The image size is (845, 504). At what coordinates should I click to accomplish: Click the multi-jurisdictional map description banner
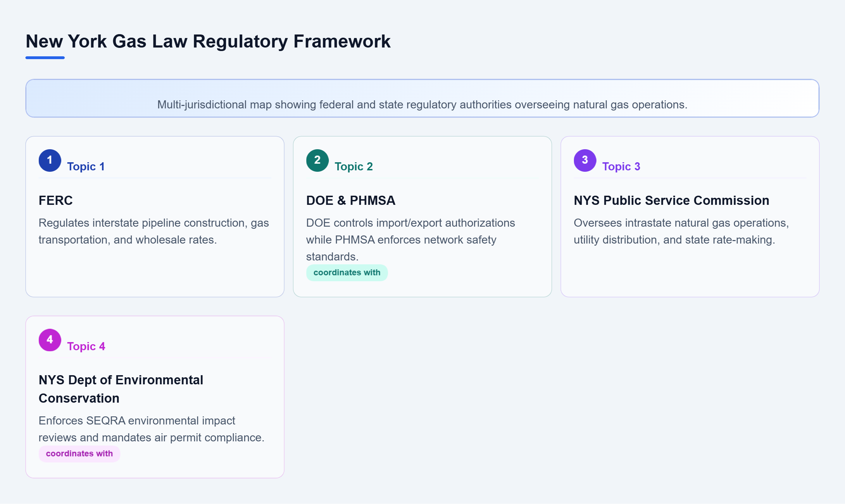(x=422, y=98)
